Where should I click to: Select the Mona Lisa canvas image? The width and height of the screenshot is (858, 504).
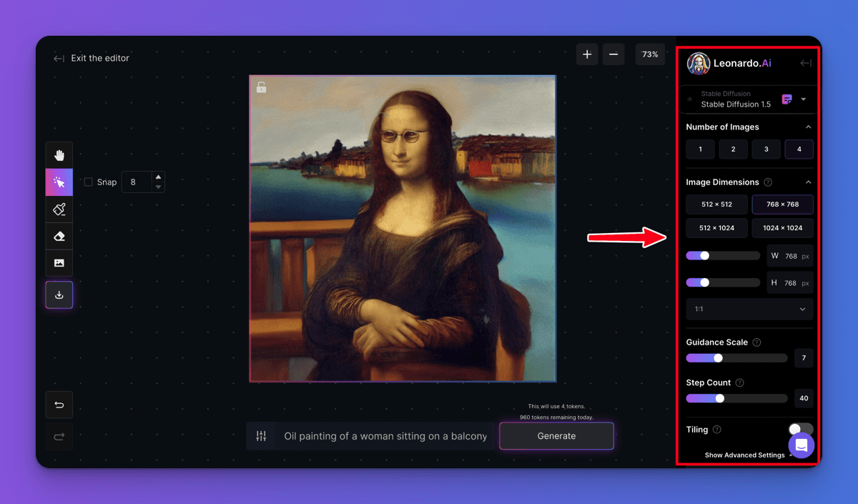[403, 229]
